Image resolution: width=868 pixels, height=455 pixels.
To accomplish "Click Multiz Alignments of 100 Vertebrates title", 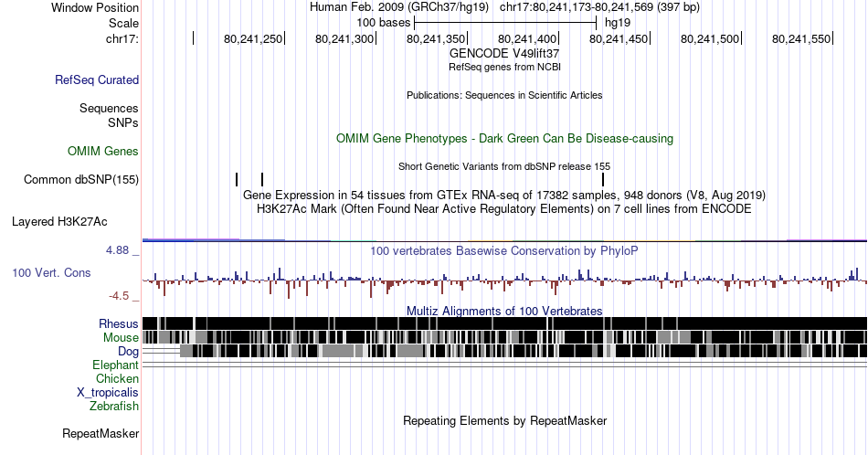I will (x=504, y=311).
